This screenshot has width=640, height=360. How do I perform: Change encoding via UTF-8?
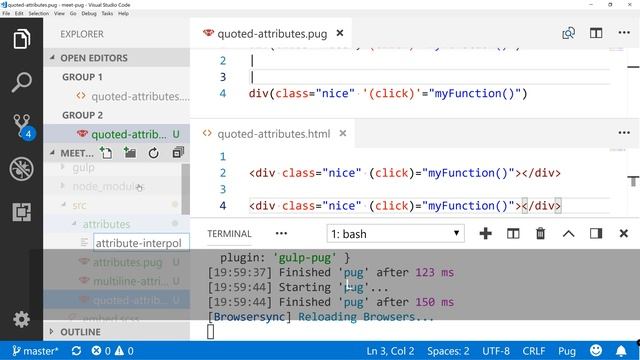[496, 351]
